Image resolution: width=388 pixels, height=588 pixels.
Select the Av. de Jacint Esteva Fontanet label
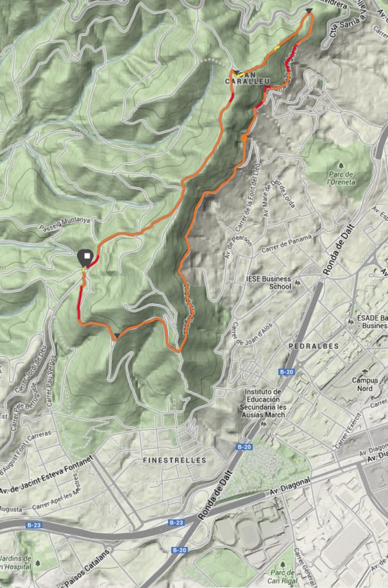pyautogui.click(x=46, y=475)
